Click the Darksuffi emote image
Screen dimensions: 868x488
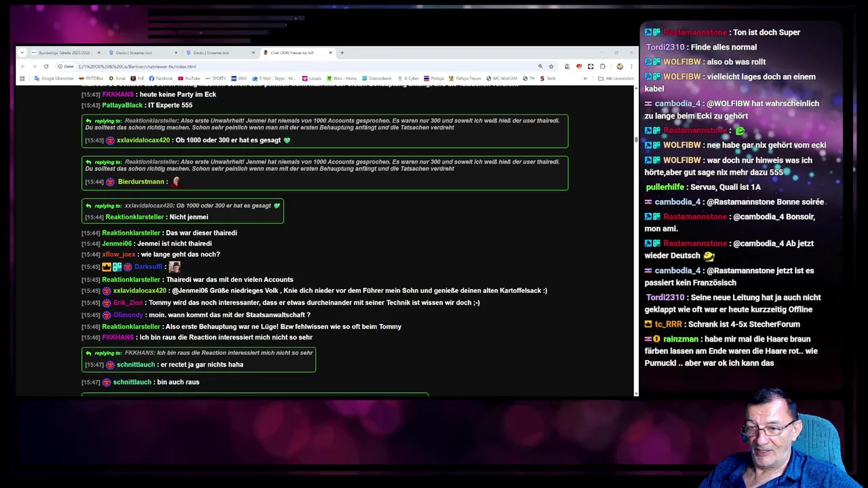click(174, 267)
